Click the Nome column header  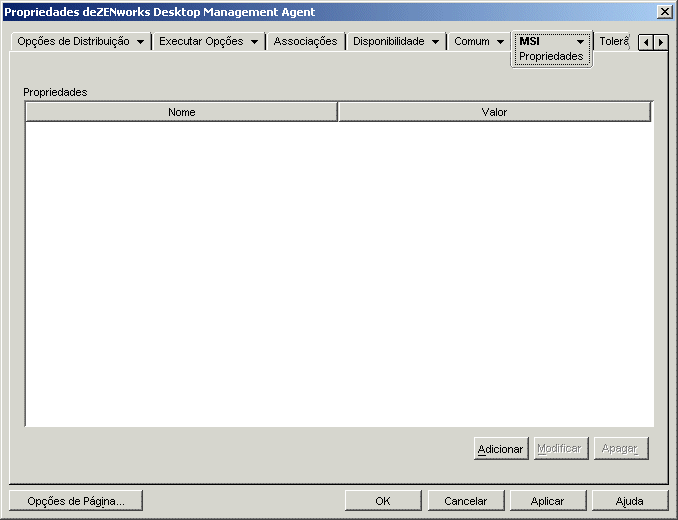pos(182,112)
